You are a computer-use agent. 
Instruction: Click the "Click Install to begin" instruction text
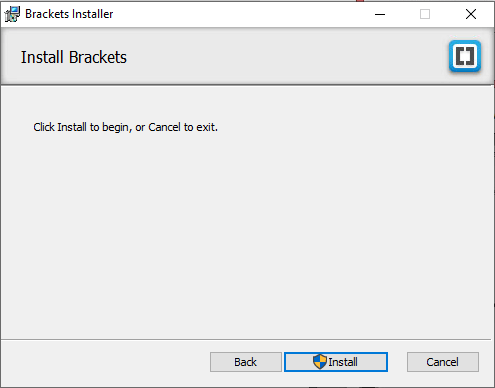point(125,127)
